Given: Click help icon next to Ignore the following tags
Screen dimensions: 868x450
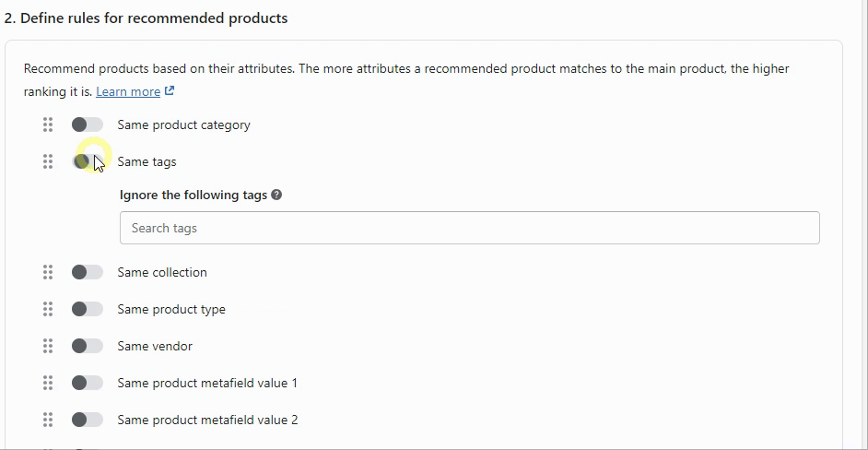Looking at the screenshot, I should [276, 195].
